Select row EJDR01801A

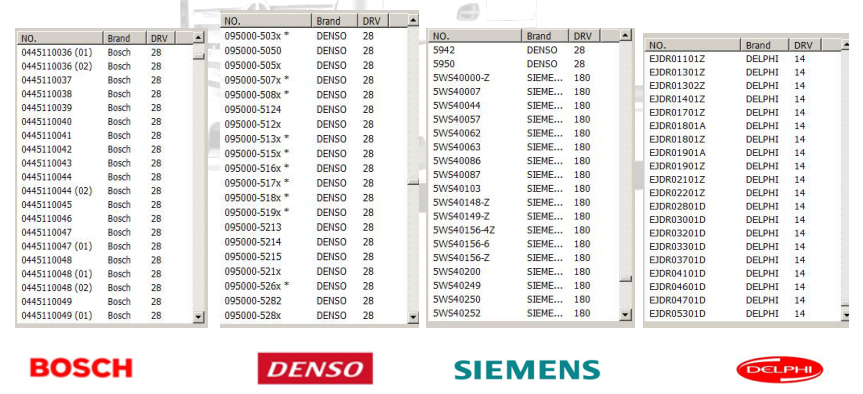[743, 126]
